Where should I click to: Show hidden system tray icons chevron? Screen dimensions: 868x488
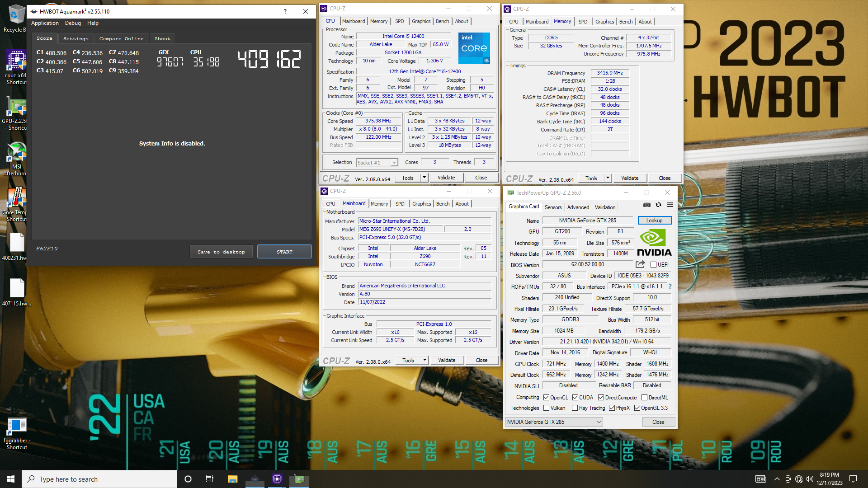(x=777, y=479)
